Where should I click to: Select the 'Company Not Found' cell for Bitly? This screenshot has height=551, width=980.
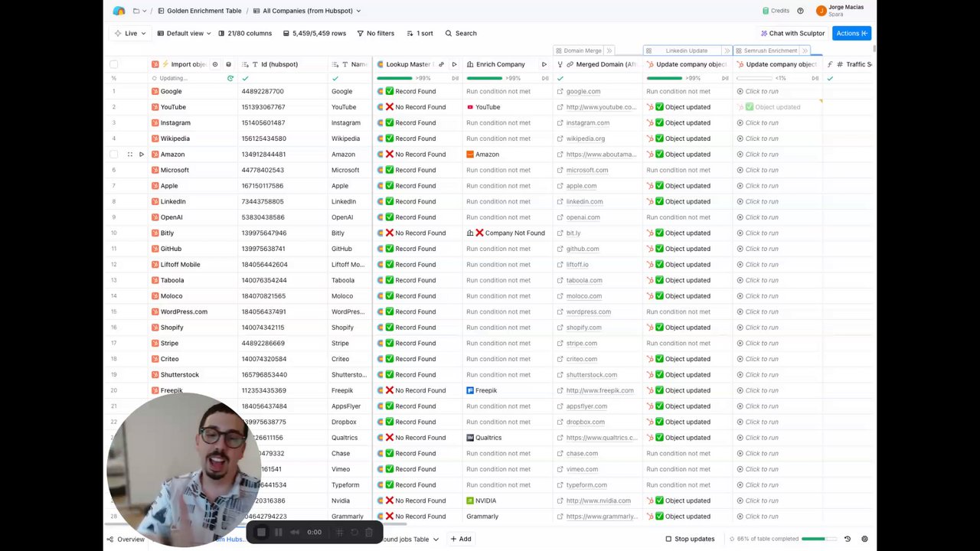pyautogui.click(x=508, y=233)
